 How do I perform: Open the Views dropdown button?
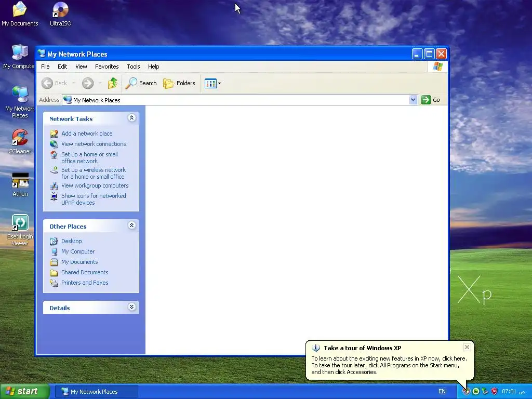212,83
